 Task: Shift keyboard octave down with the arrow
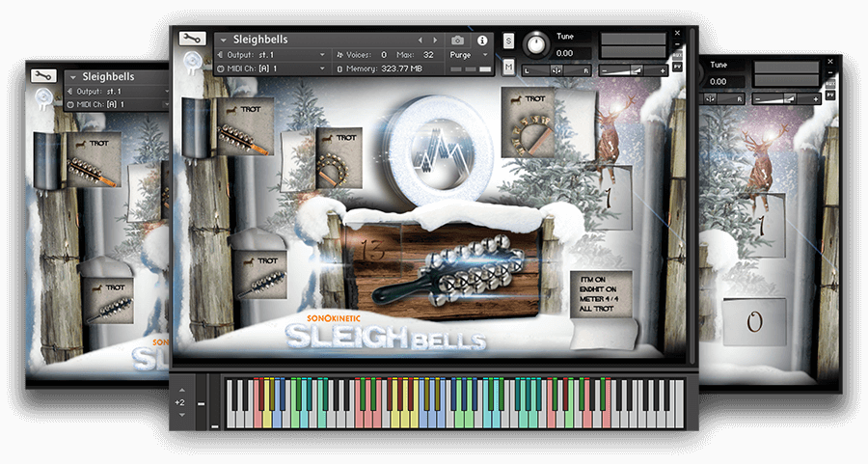point(181,415)
